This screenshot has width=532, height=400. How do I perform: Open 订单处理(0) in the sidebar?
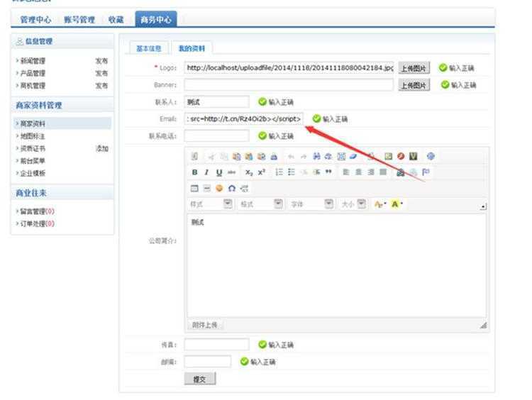coord(37,223)
